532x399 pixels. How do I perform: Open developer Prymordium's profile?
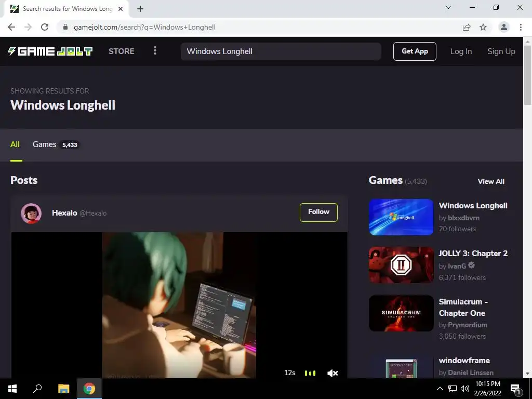click(467, 325)
